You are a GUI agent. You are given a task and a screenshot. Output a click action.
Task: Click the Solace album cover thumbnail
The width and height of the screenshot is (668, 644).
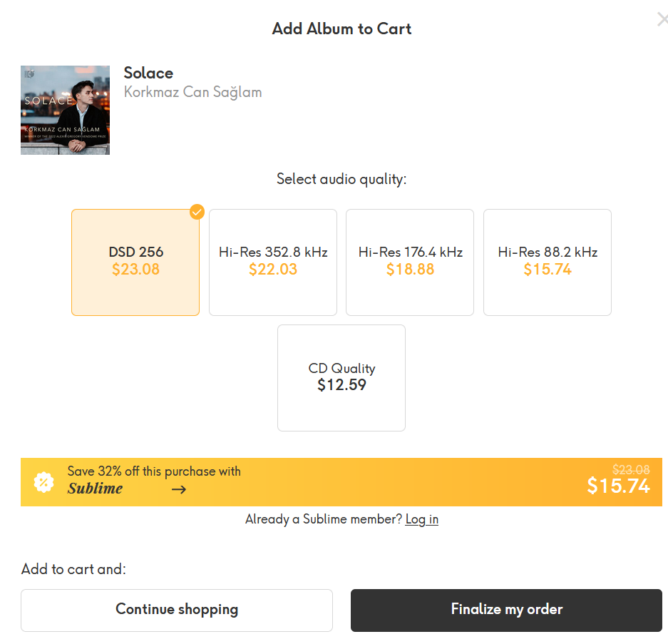[x=65, y=110]
